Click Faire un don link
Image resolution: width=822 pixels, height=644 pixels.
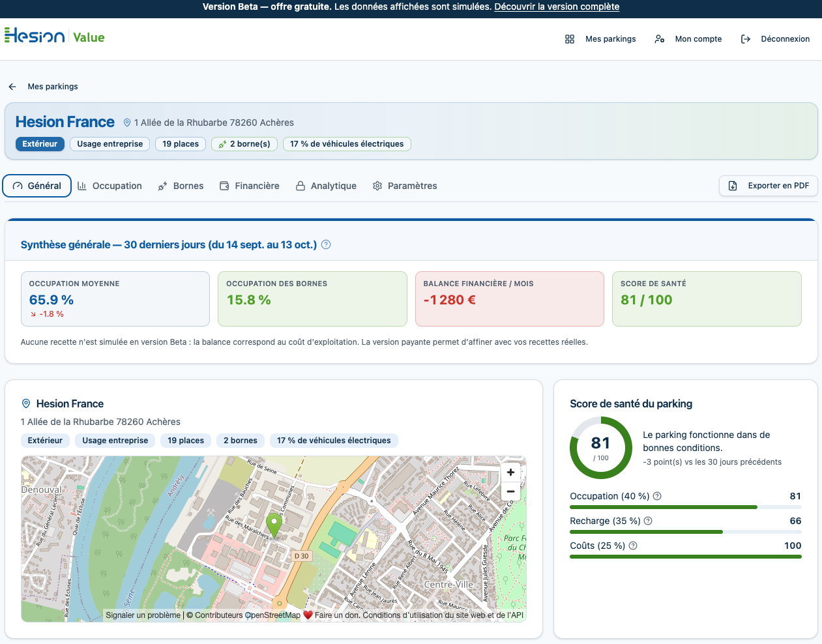[x=337, y=615]
